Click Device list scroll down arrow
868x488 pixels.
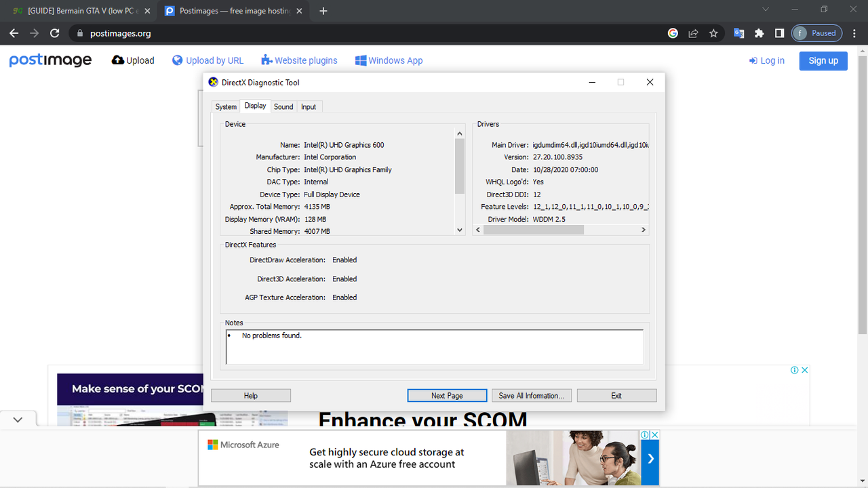pyautogui.click(x=460, y=230)
